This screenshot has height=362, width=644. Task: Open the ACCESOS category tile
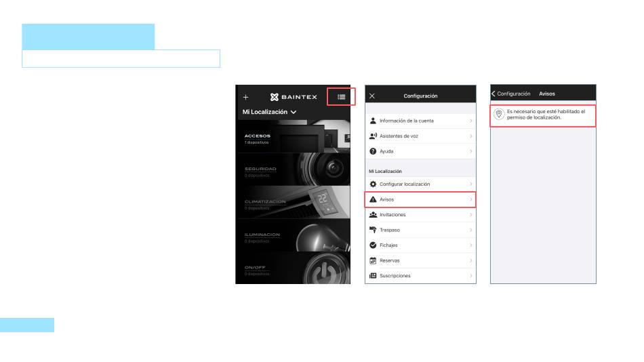tap(294, 137)
